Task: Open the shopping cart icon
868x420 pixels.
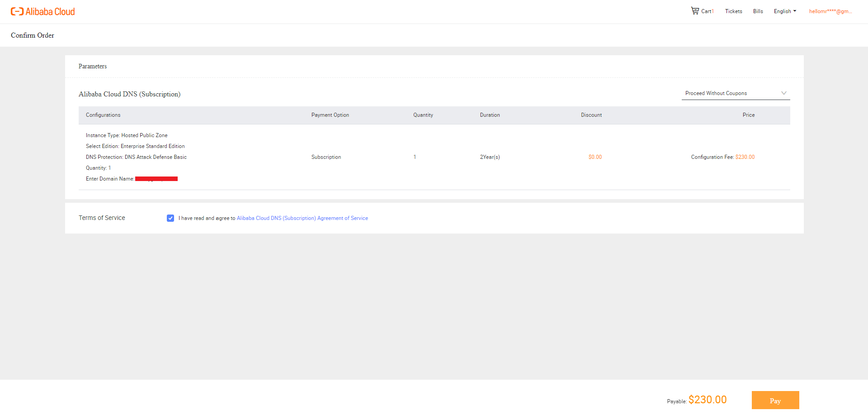Action: click(695, 11)
